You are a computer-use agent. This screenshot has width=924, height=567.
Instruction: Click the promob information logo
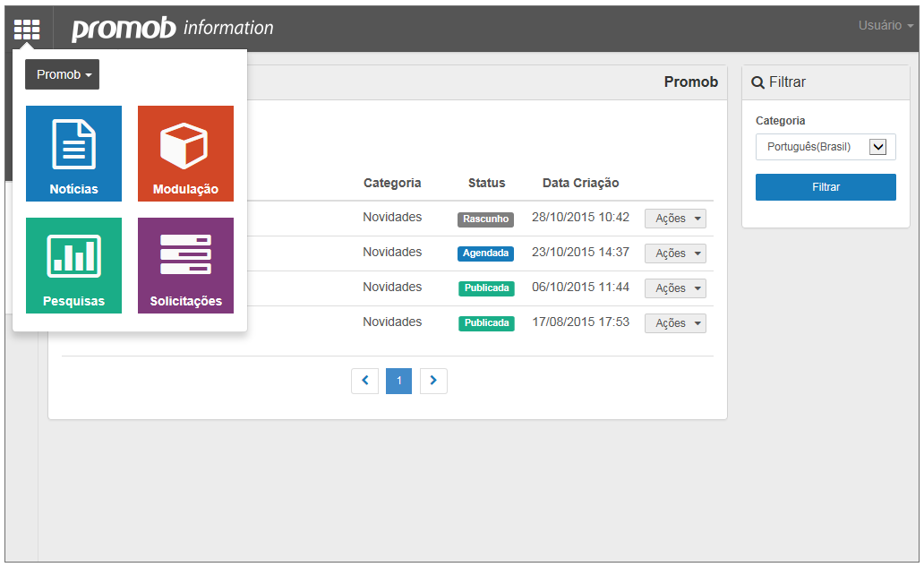pos(173,28)
